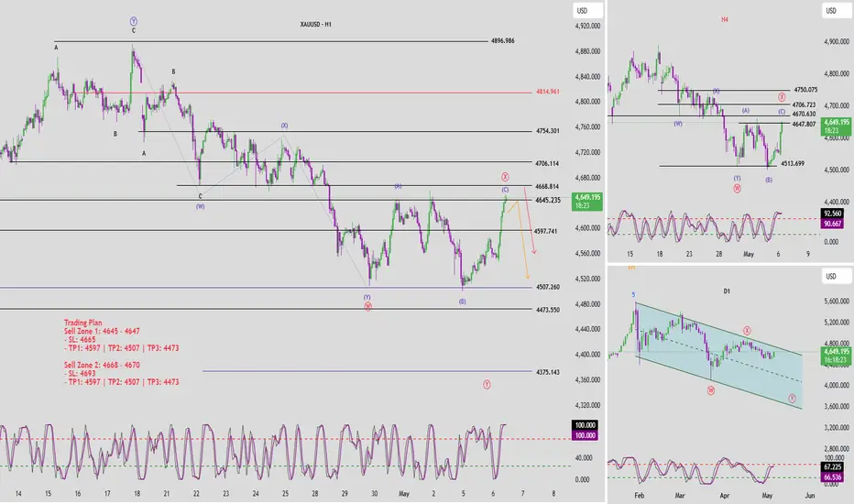854x504 pixels.
Task: Select the 4754.301 level label
Action: [x=547, y=131]
